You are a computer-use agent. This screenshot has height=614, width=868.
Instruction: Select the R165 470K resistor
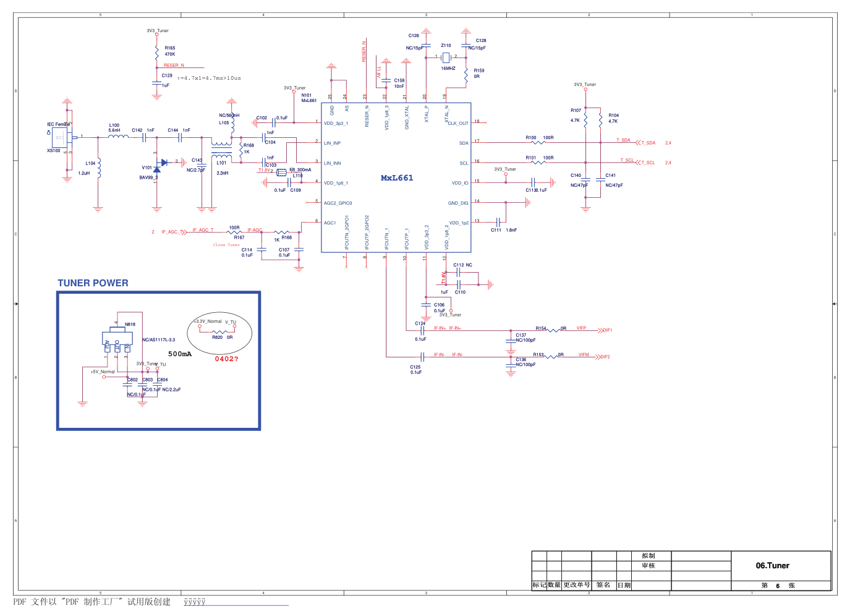(157, 51)
